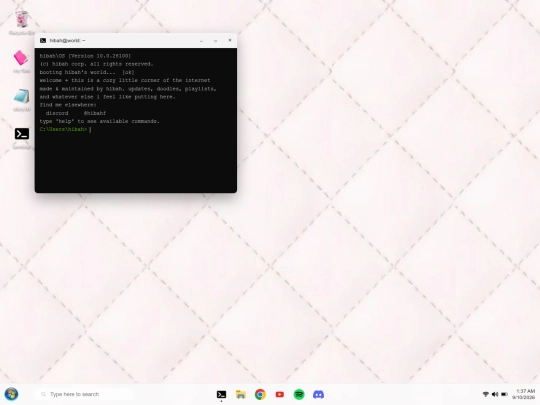Screen dimensions: 540x405
Task: Maximize the hibah@world terminal window
Action: click(x=216, y=41)
